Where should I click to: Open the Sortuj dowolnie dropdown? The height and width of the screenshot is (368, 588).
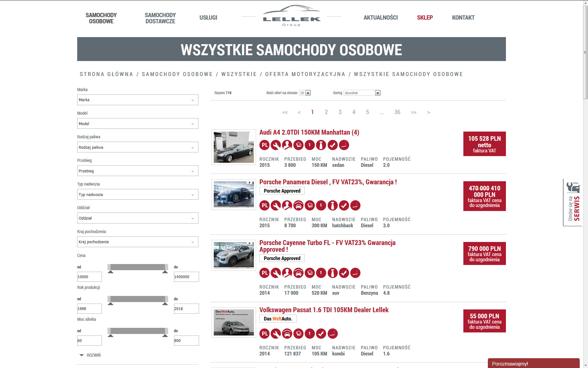pyautogui.click(x=362, y=93)
